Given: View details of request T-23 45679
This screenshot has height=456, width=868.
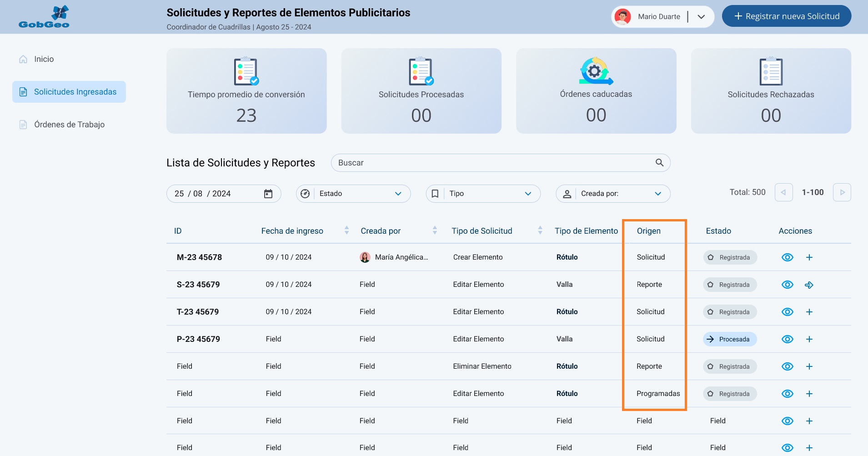Looking at the screenshot, I should tap(787, 312).
